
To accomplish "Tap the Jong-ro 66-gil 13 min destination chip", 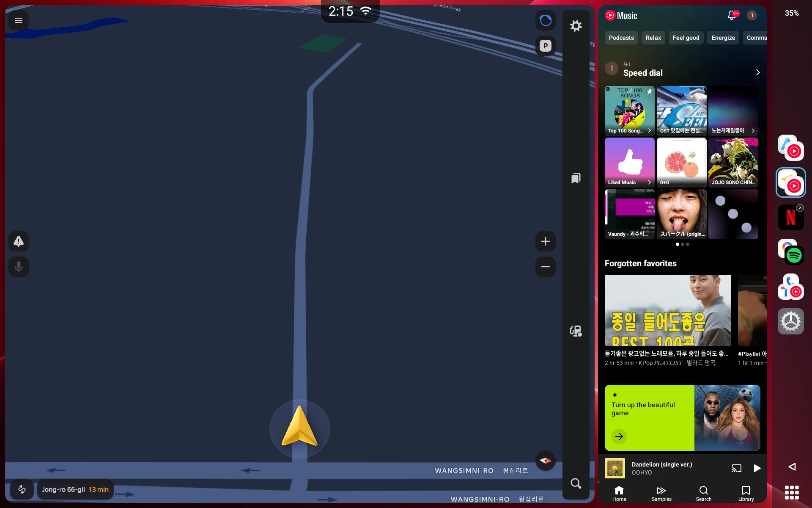I will 75,489.
